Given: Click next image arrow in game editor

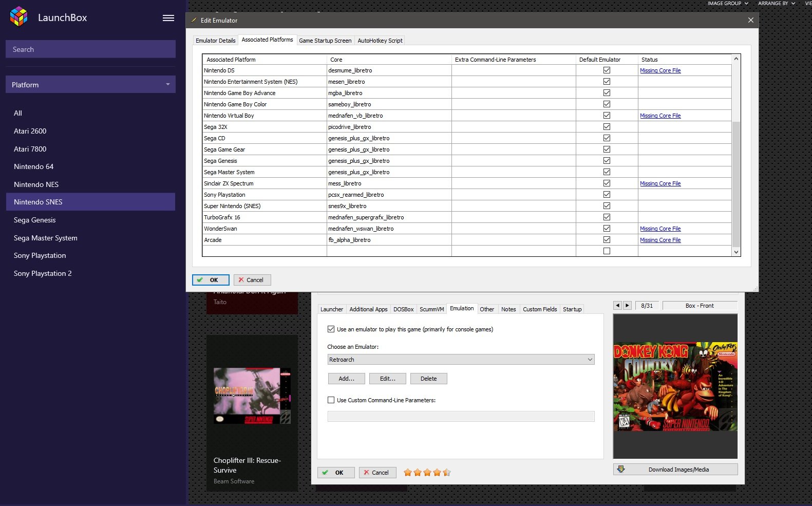Looking at the screenshot, I should (x=627, y=306).
